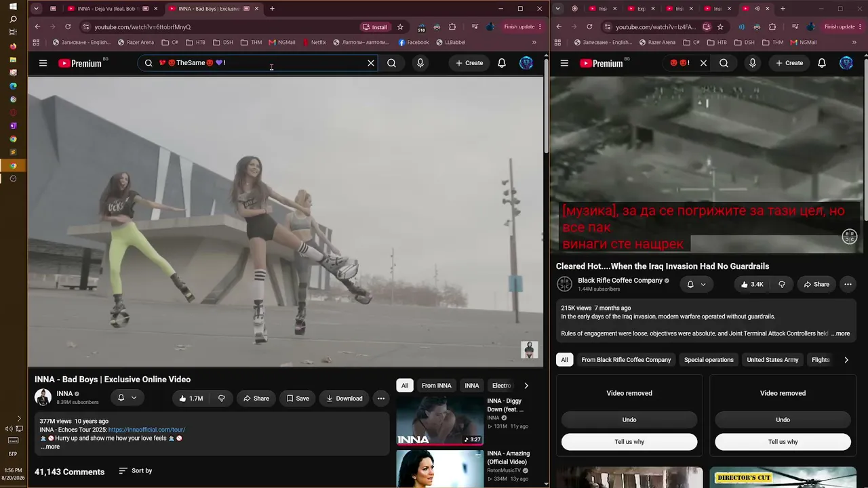The width and height of the screenshot is (868, 488).
Task: Select 'Electro' chip in left window
Action: [502, 386]
